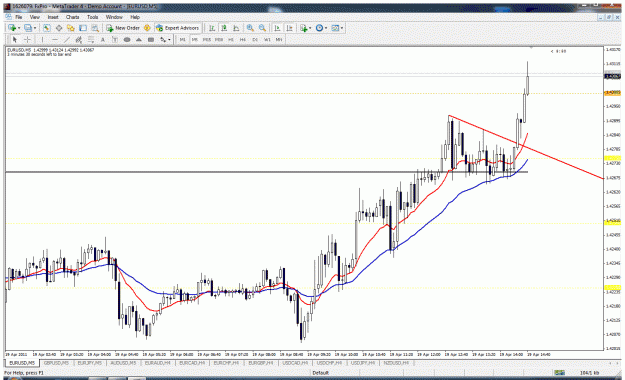Open the Help menu
This screenshot has height=380, width=625.
click(x=135, y=17)
